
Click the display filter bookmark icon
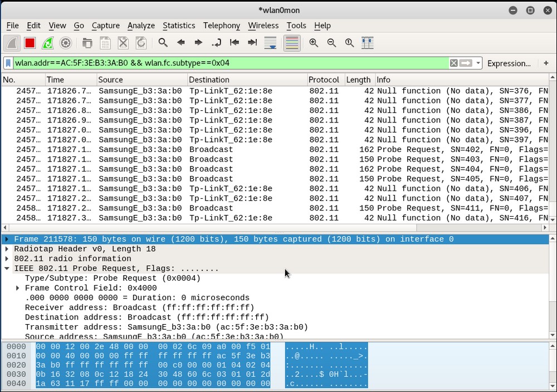click(8, 63)
